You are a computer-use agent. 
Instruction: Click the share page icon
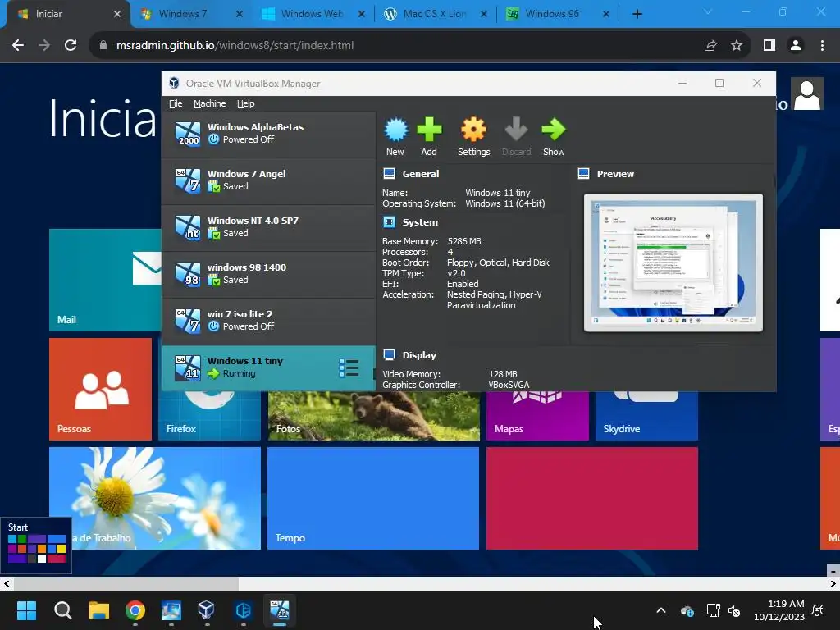pyautogui.click(x=710, y=46)
